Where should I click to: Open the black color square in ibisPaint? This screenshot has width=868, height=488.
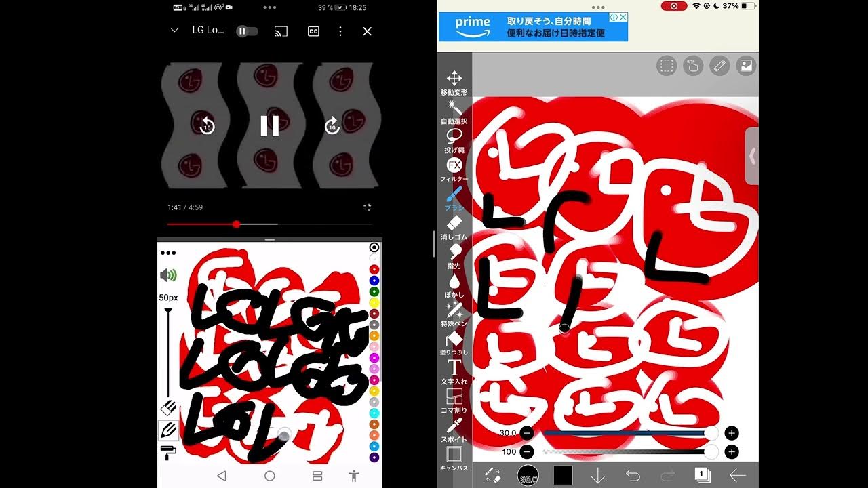point(563,476)
